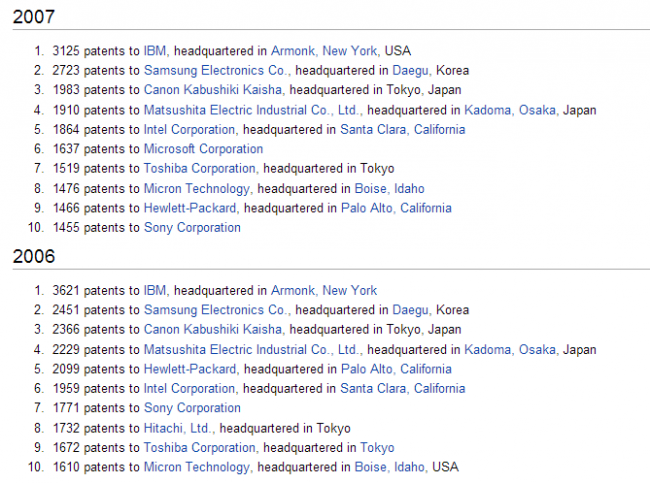Open Tokyo link beside Toshiba in 2006
Screen dimensions: 650x483
(377, 448)
